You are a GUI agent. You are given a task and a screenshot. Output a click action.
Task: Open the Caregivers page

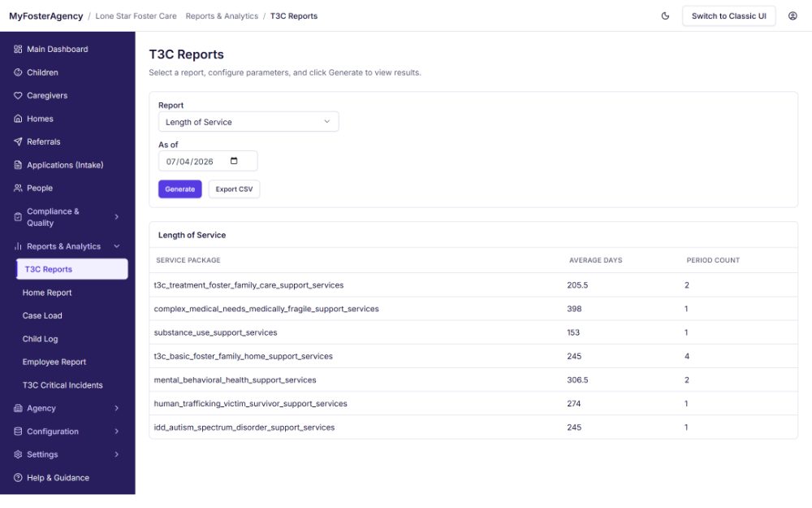point(47,95)
